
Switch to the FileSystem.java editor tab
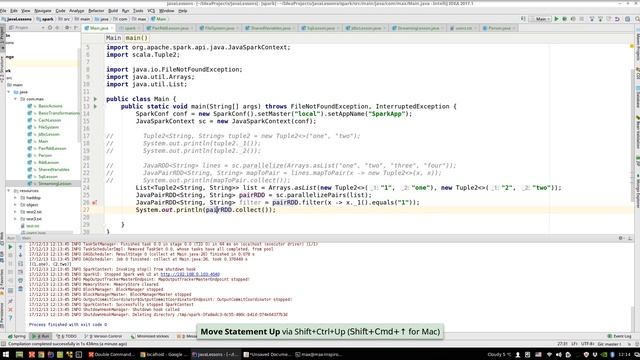click(x=219, y=28)
